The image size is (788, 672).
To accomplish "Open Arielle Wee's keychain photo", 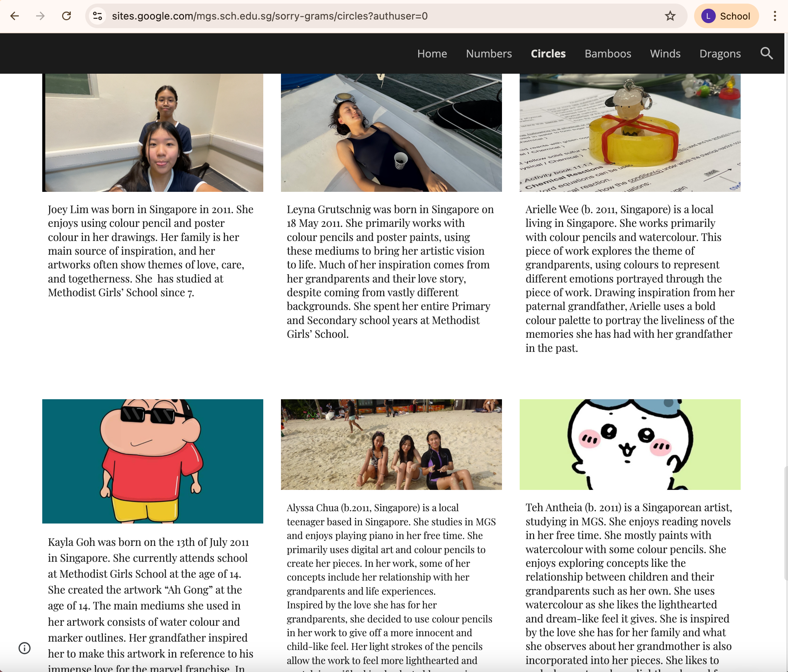I will coord(630,133).
